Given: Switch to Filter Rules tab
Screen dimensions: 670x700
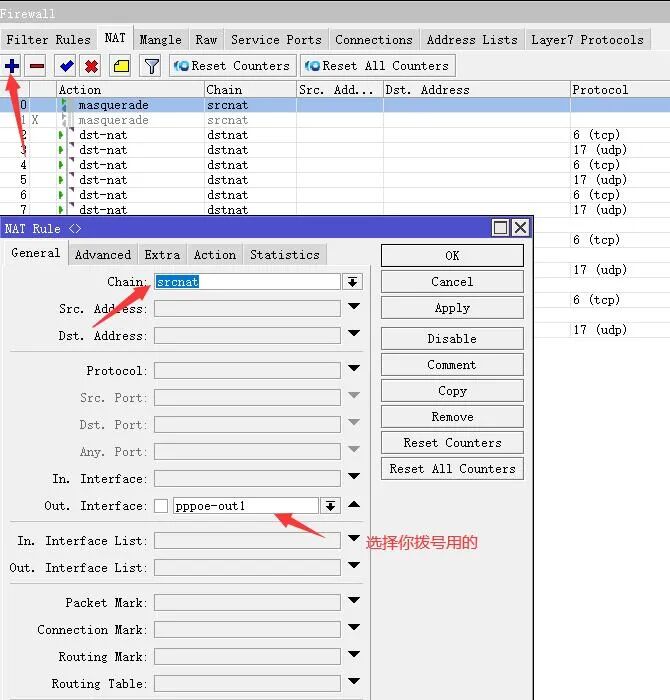Looking at the screenshot, I should click(x=48, y=40).
